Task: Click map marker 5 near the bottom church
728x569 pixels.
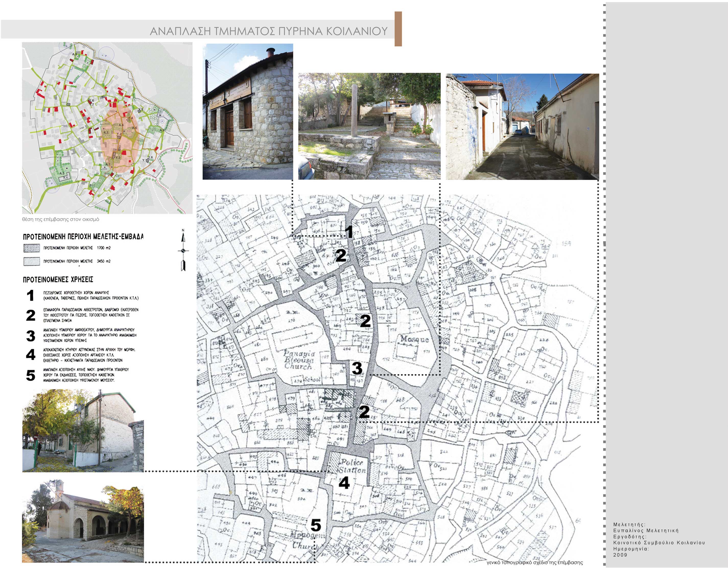Action: coord(316,525)
